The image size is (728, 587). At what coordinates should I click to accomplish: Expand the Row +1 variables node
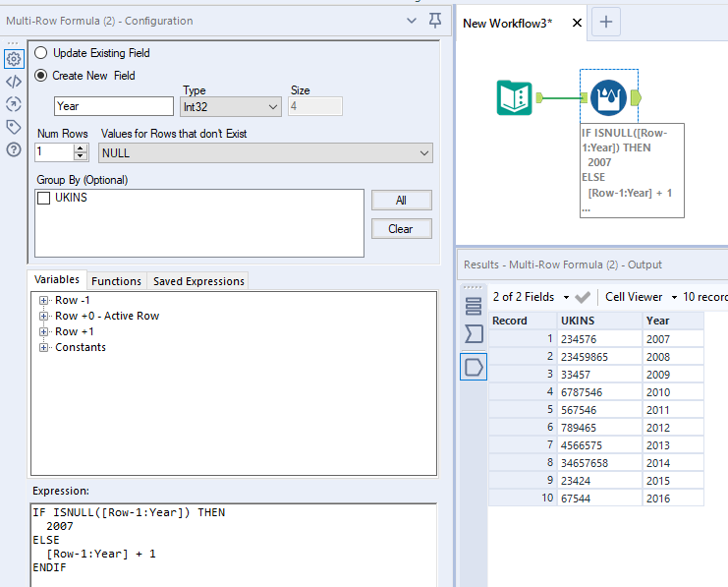click(43, 331)
